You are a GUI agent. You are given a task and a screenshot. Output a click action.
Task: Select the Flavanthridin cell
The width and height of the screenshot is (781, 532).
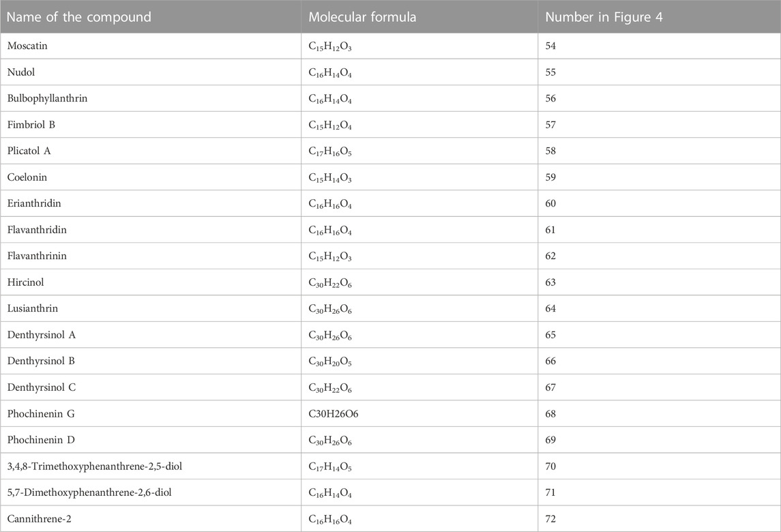pyautogui.click(x=37, y=230)
